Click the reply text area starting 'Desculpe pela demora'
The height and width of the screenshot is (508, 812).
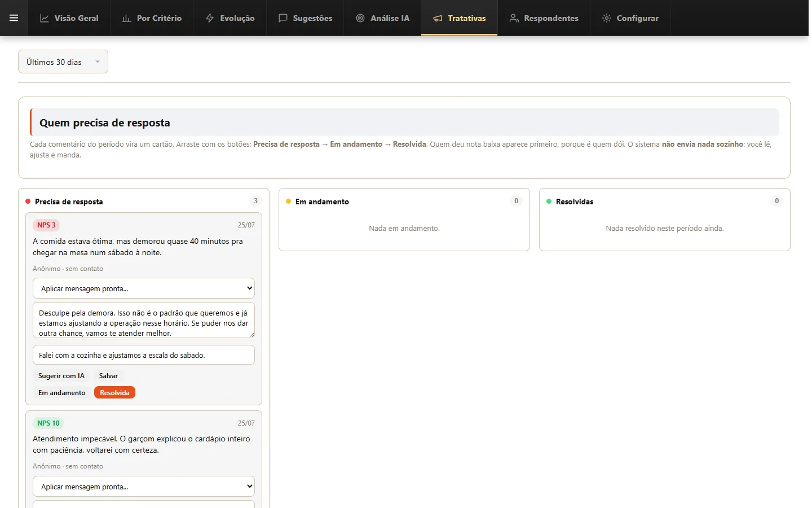[144, 321]
